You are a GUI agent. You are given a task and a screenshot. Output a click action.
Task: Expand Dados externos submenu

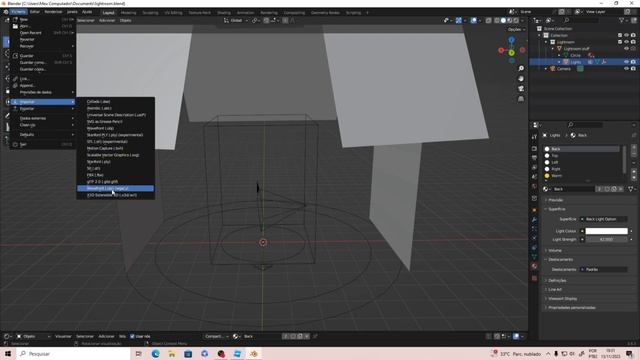(x=43, y=118)
